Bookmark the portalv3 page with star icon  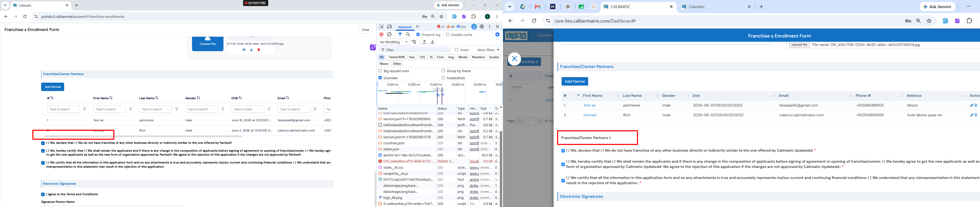tap(442, 16)
